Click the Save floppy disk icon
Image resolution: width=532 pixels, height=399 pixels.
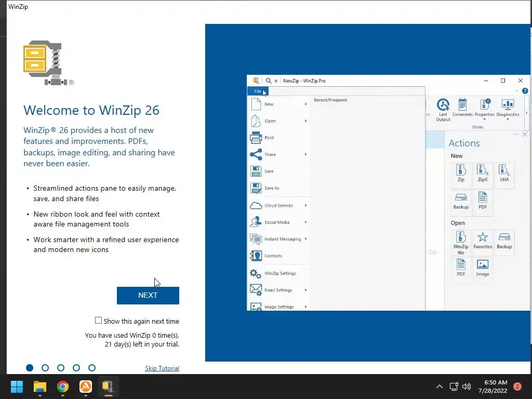[256, 171]
